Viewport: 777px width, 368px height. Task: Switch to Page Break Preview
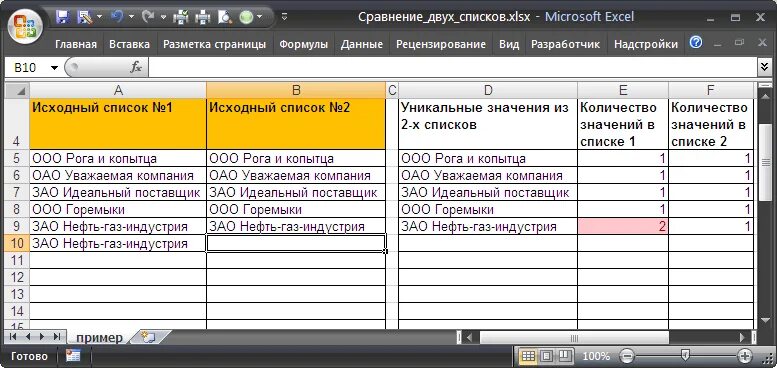click(565, 356)
